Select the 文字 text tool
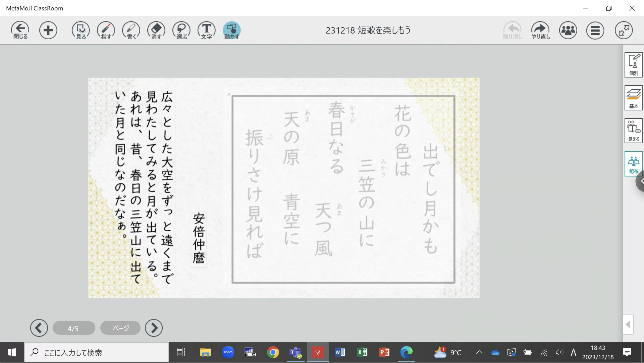Screen dimensions: 644x363 coord(206,30)
